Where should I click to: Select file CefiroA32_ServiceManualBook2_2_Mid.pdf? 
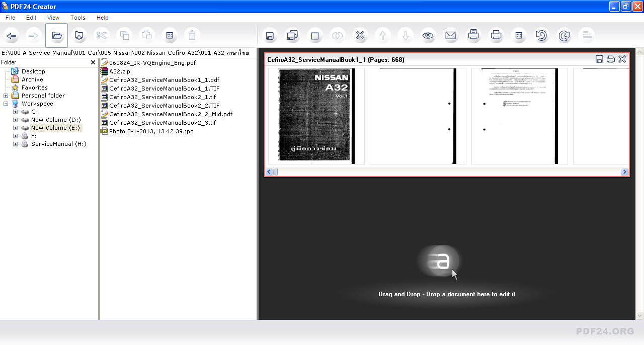coord(171,114)
